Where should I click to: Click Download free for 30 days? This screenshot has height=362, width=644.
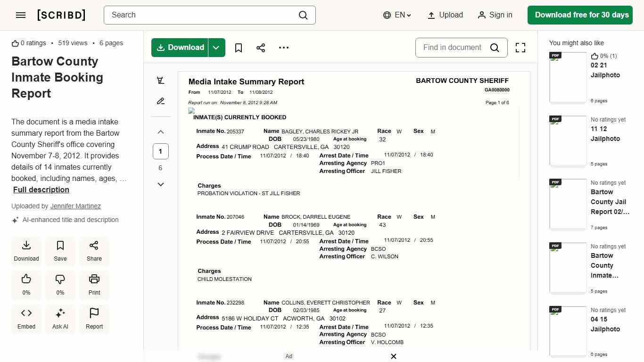point(580,15)
